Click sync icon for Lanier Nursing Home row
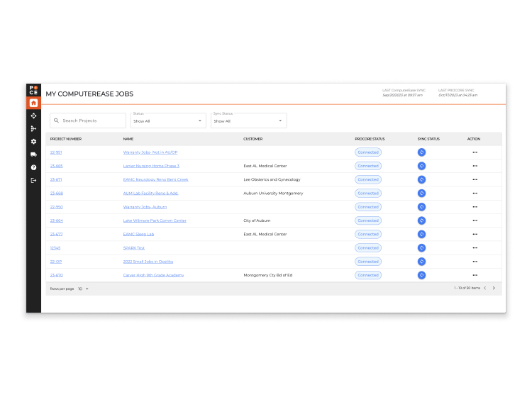The image size is (532, 397). coord(421,166)
